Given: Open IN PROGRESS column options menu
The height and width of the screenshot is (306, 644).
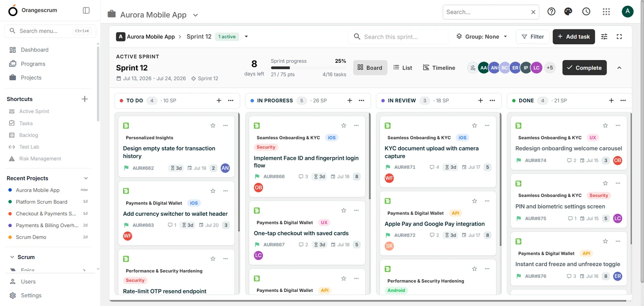Looking at the screenshot, I should (x=361, y=101).
